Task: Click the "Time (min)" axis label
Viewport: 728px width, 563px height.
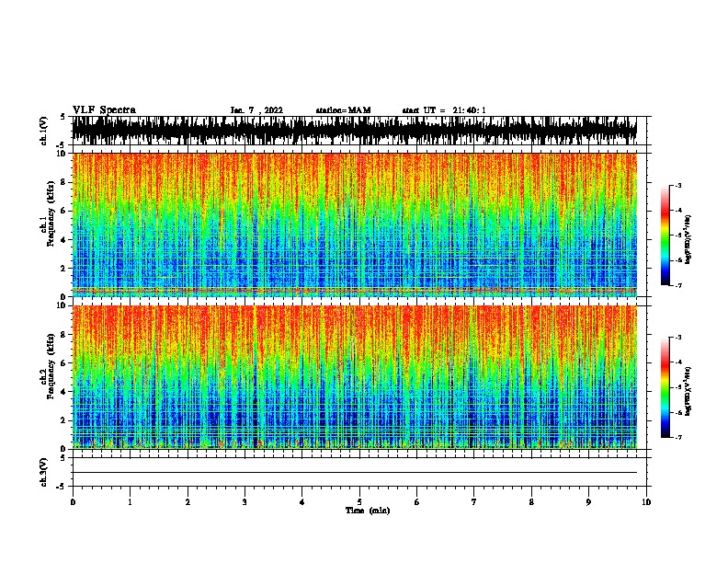Action: pos(368,511)
